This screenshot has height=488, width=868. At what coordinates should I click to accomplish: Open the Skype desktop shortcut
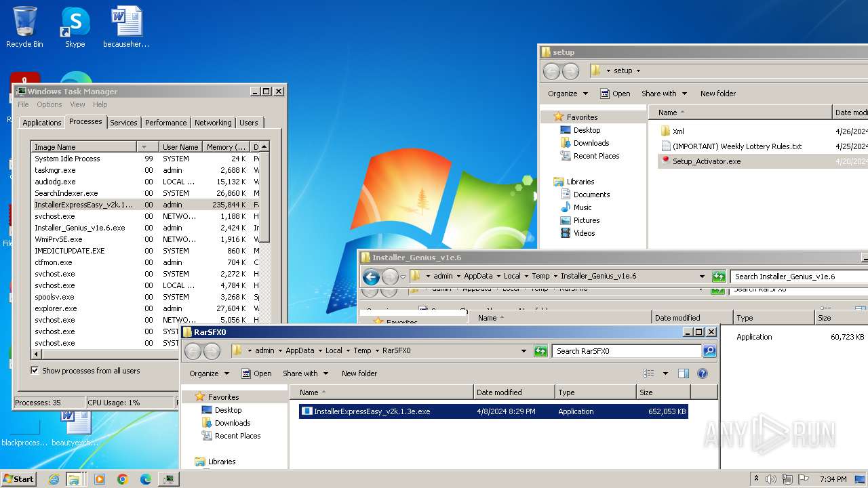click(x=75, y=27)
